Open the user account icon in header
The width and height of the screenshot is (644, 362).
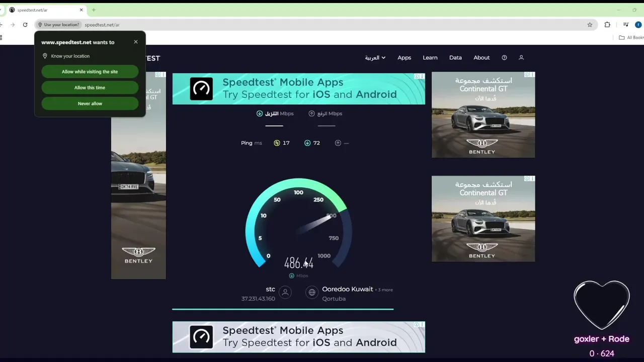tap(521, 58)
